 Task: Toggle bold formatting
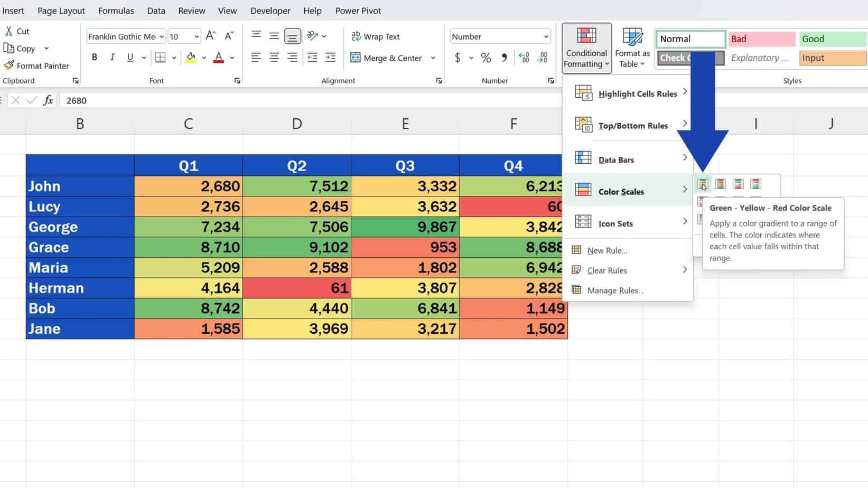[x=95, y=57]
